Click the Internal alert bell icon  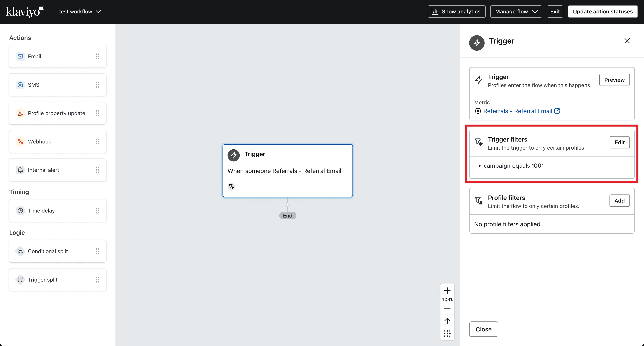pos(20,170)
